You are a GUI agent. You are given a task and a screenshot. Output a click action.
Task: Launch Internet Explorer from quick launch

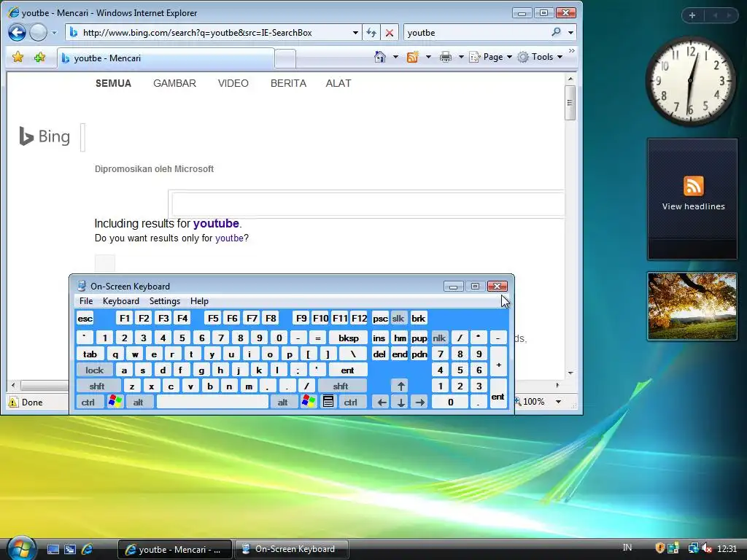88,549
